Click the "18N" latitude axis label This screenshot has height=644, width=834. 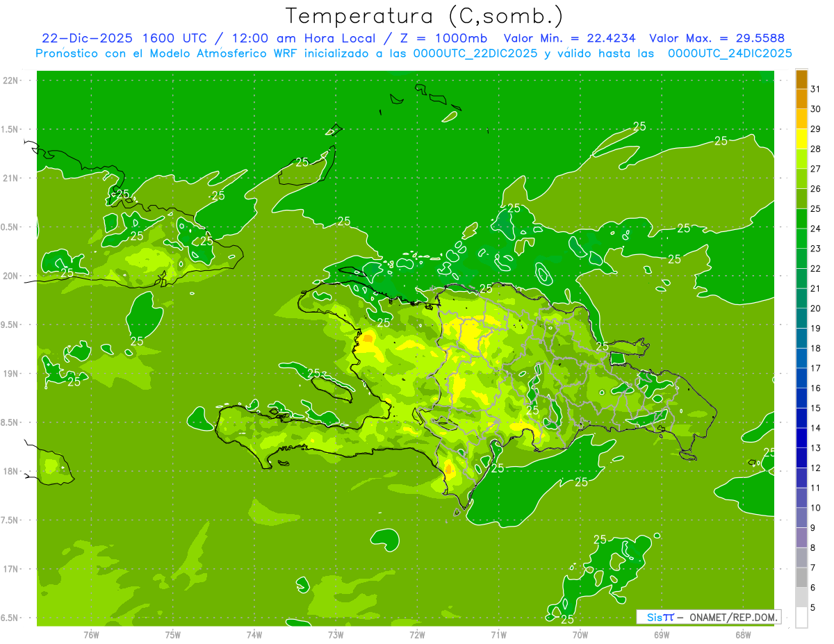(x=10, y=472)
